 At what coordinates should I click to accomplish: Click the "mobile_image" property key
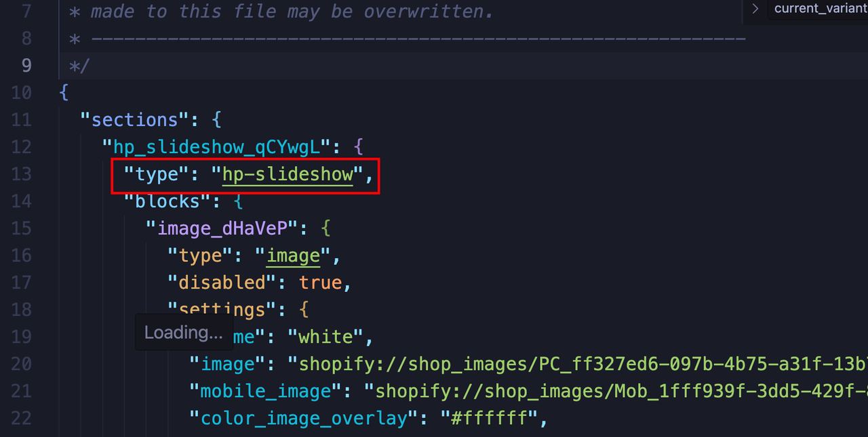(266, 391)
